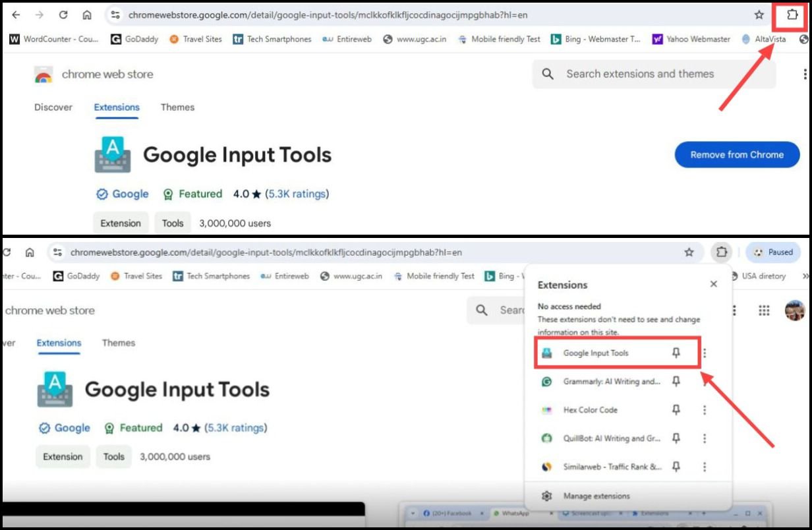Screen dimensions: 812x530
Task: Open the AltaVista bookmark
Action: pyautogui.click(x=763, y=39)
